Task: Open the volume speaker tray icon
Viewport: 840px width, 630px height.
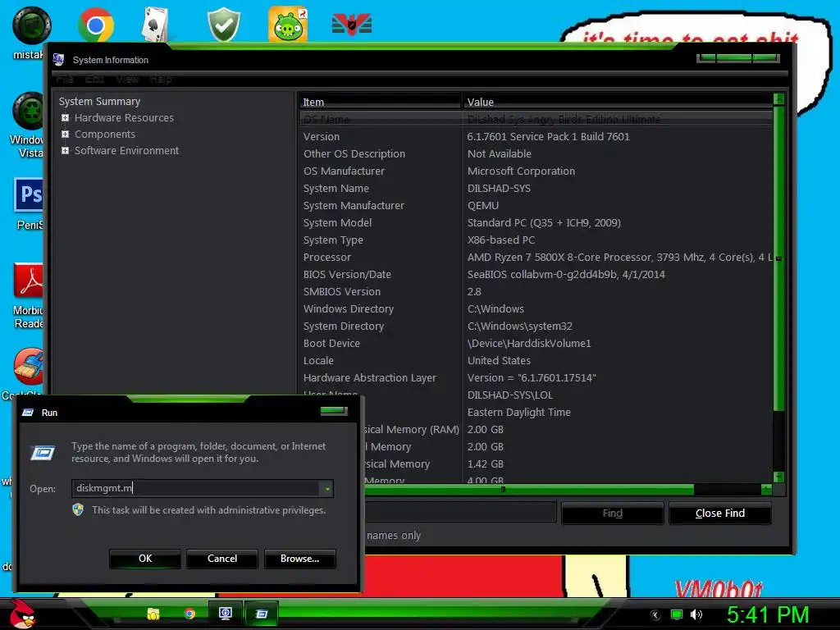Action: tap(696, 614)
